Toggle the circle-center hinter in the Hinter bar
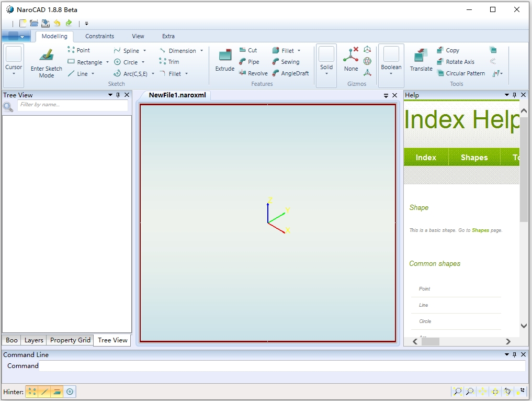Image resolution: width=532 pixels, height=401 pixels. tap(70, 392)
